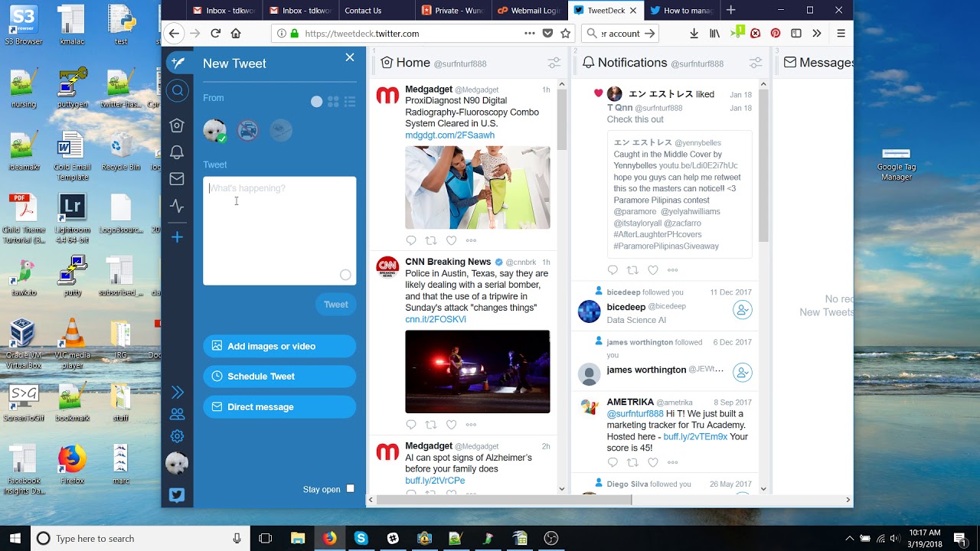Switch From view to list layout
This screenshot has width=980, height=551.
pyautogui.click(x=350, y=101)
